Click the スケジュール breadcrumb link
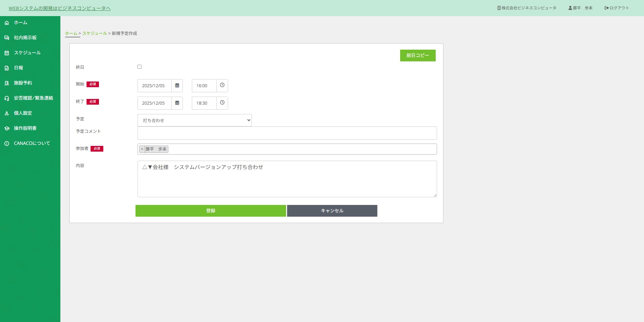 [x=95, y=33]
